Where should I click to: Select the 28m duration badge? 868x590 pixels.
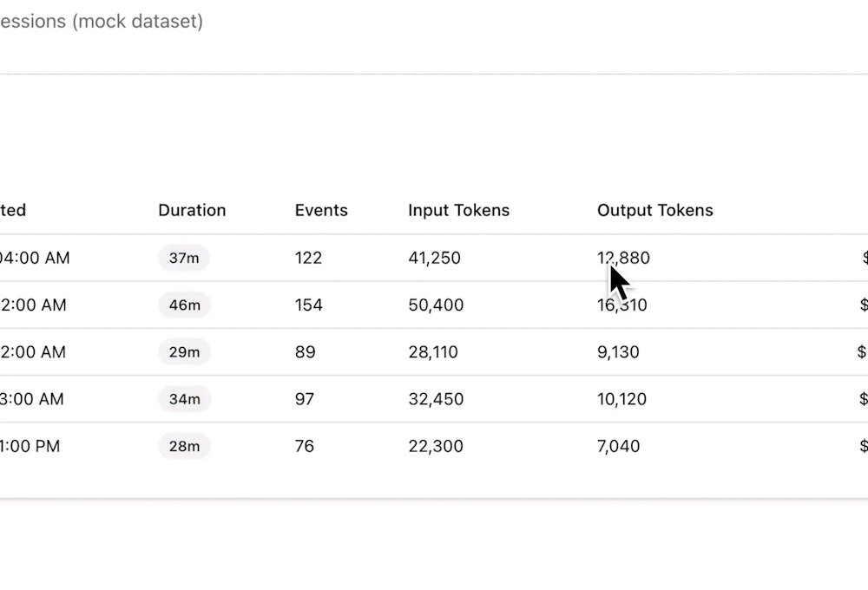[184, 446]
